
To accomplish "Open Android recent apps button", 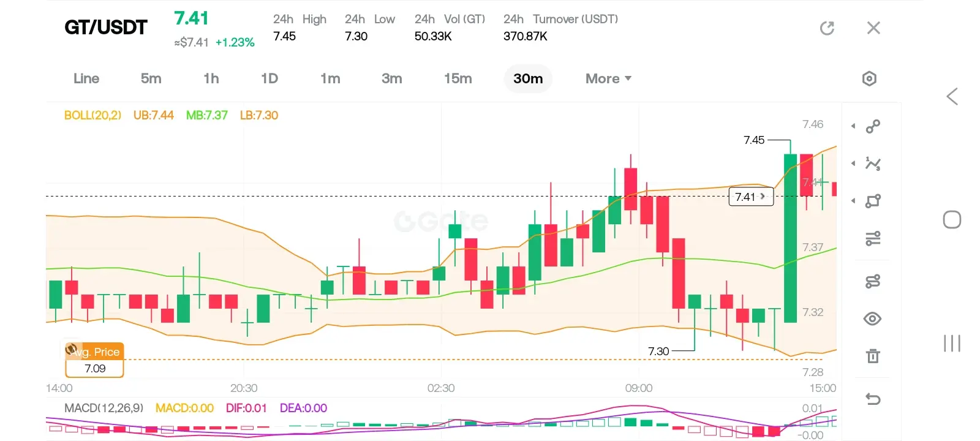I will click(x=952, y=343).
